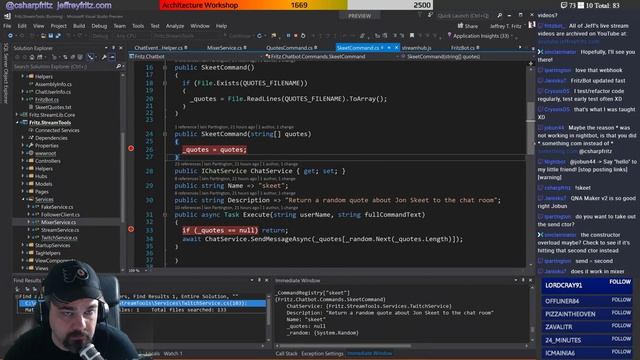Expand the wwwroot folder
Screen dimensions: 640x360
click(23, 153)
